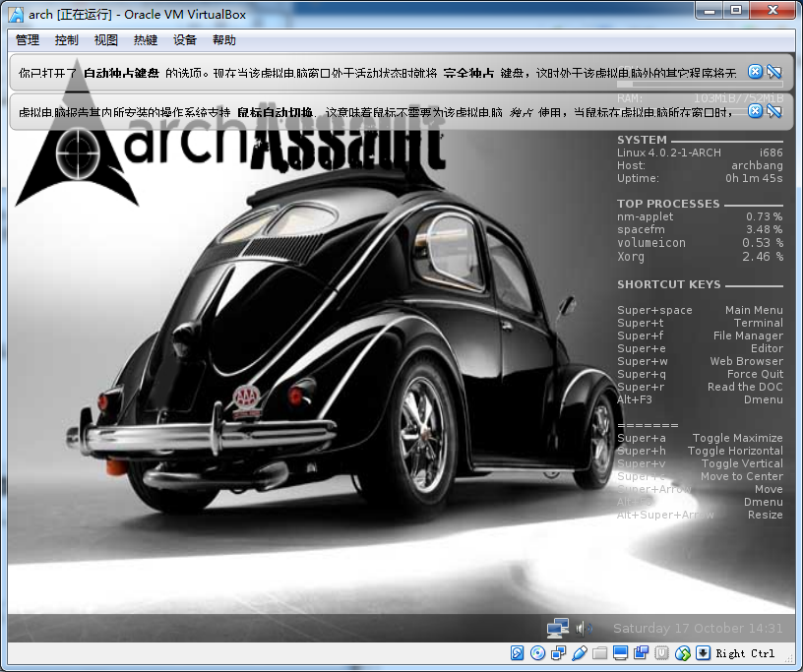Open the 控制 menu
The height and width of the screenshot is (672, 803).
point(67,40)
